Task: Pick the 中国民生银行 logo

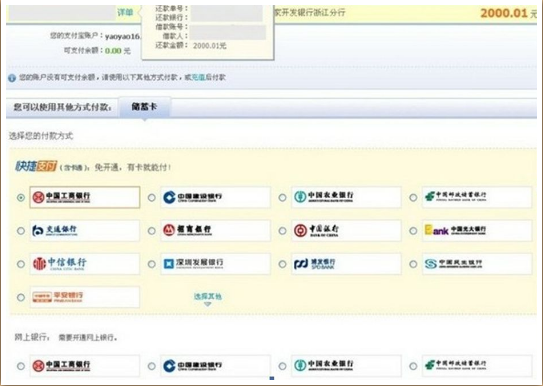Action: pyautogui.click(x=477, y=264)
